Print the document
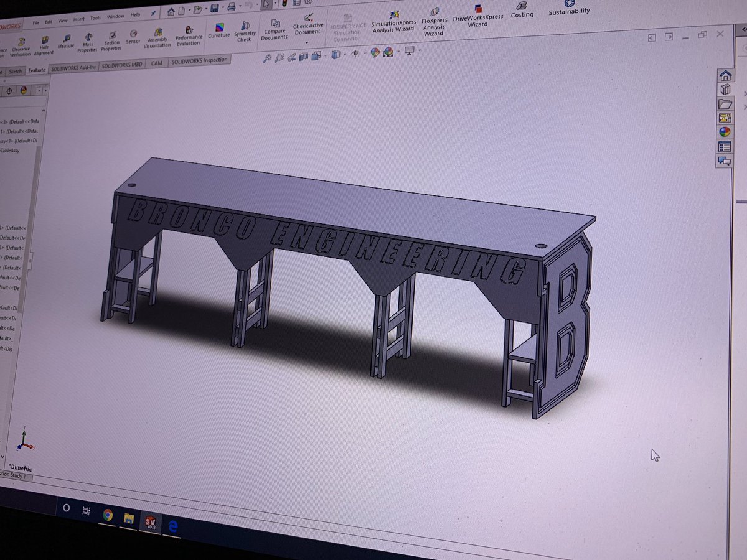The height and width of the screenshot is (560, 747). pyautogui.click(x=231, y=7)
